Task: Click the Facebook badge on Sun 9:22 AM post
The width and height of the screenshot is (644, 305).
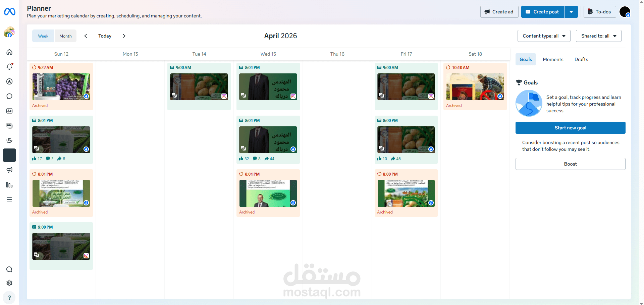Action: click(86, 96)
